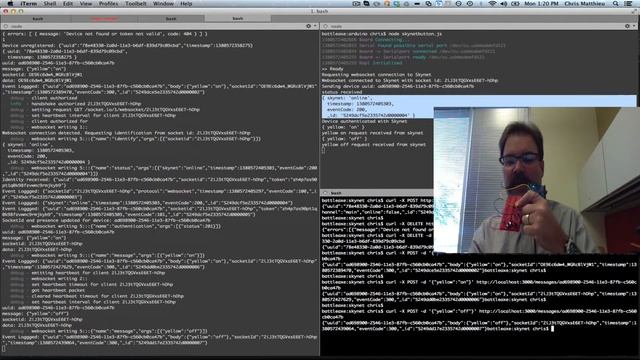Click the bottom pane's last curl POST command
This screenshot has width=640, height=360.
[x=479, y=314]
